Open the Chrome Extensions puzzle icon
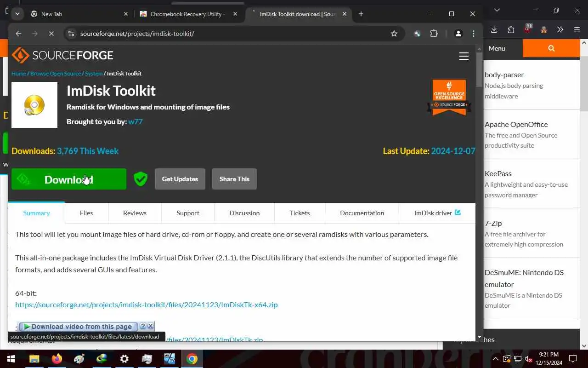588x368 pixels. [x=434, y=34]
